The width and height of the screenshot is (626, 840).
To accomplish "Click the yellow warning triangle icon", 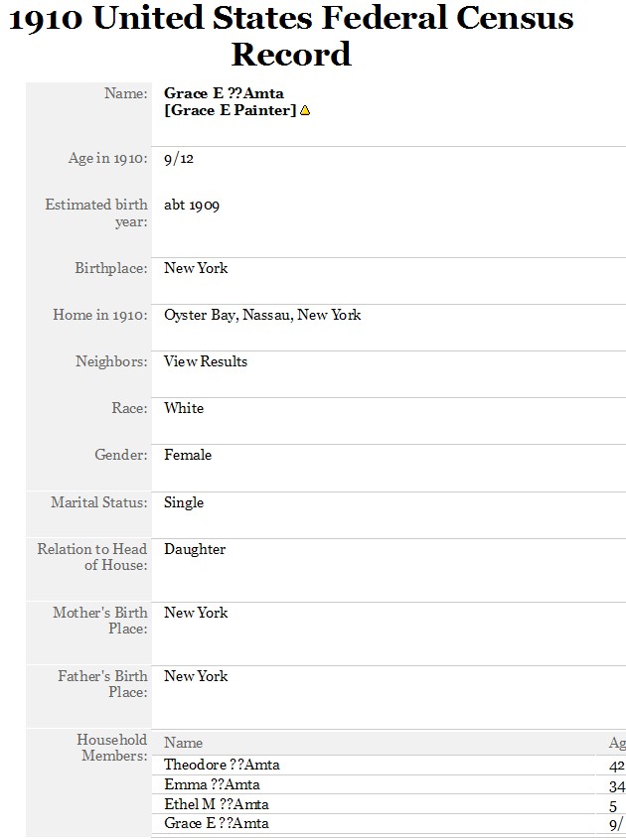I will pos(305,110).
